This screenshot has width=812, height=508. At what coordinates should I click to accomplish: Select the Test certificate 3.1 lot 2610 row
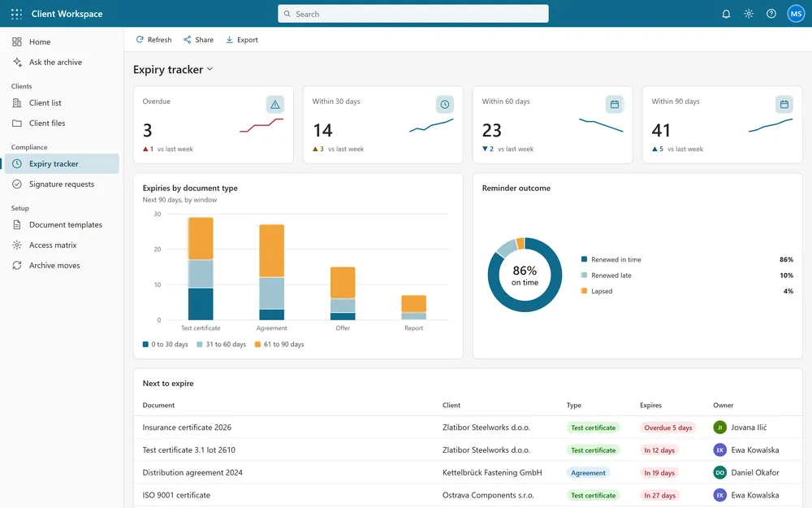(x=468, y=450)
